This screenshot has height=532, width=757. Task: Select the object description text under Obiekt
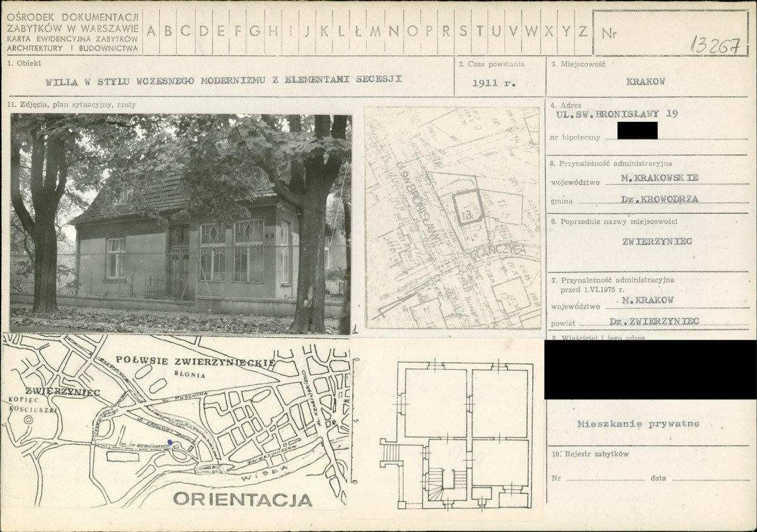click(x=224, y=81)
